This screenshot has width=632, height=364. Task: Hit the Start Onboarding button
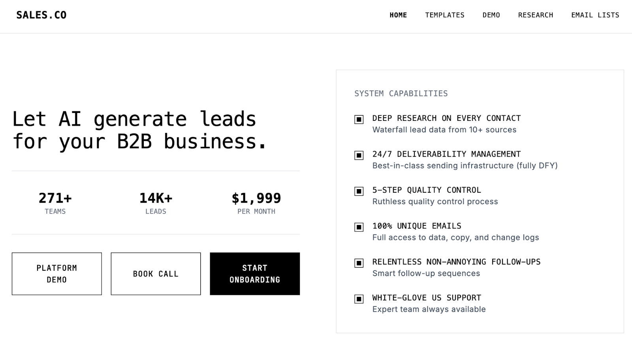pyautogui.click(x=255, y=274)
